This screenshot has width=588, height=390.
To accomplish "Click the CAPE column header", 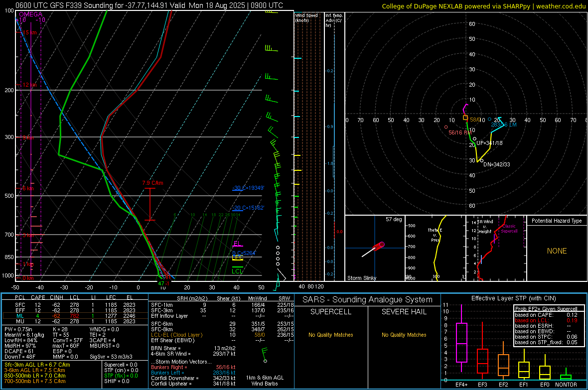I will point(38,297).
